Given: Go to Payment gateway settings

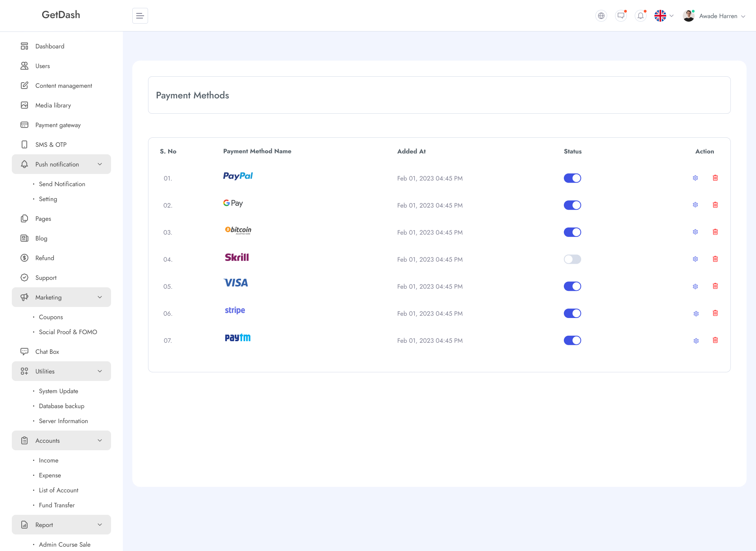Looking at the screenshot, I should (x=57, y=125).
